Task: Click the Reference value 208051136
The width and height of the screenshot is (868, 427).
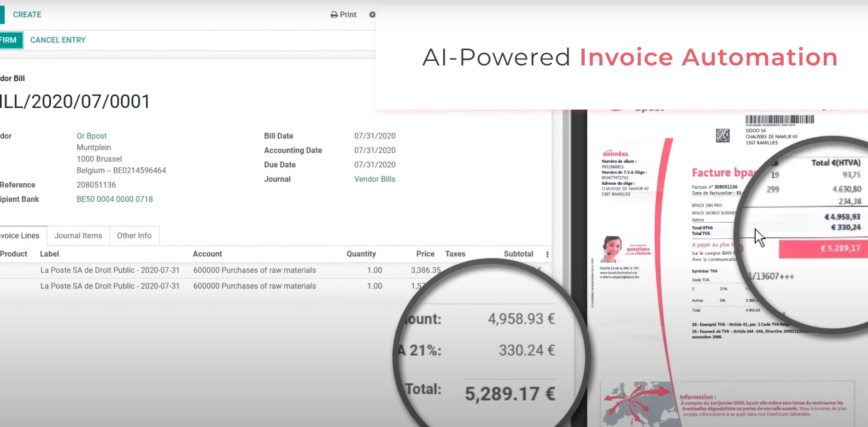Action: 96,185
